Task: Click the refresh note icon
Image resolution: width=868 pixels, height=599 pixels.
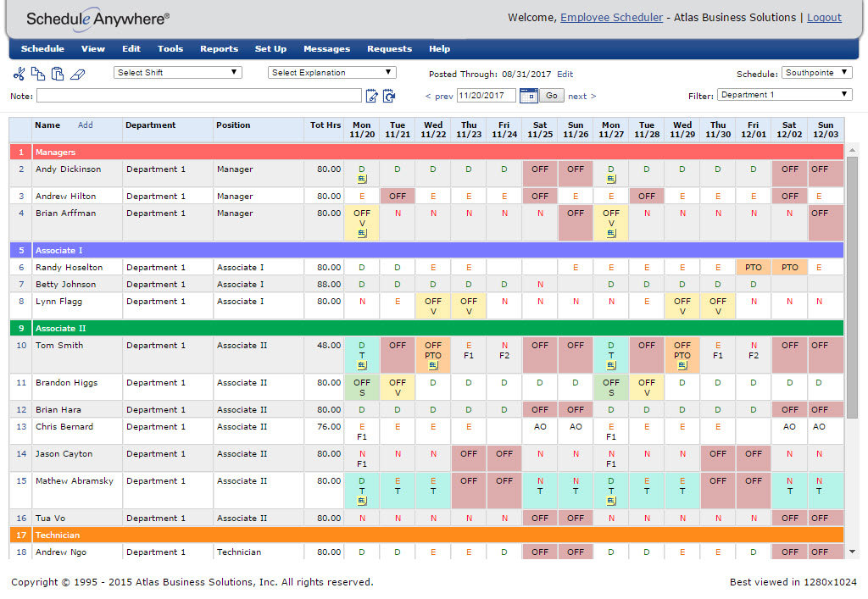Action: 390,96
